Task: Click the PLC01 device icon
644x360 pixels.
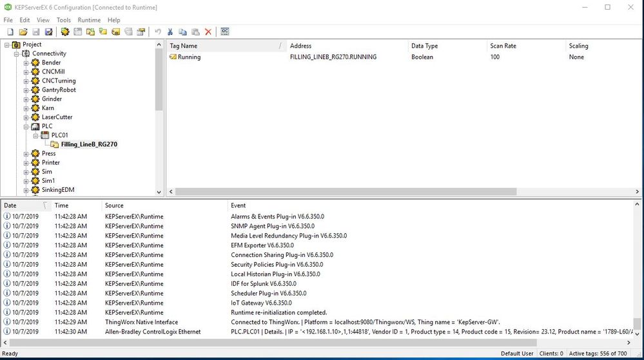Action: click(44, 135)
